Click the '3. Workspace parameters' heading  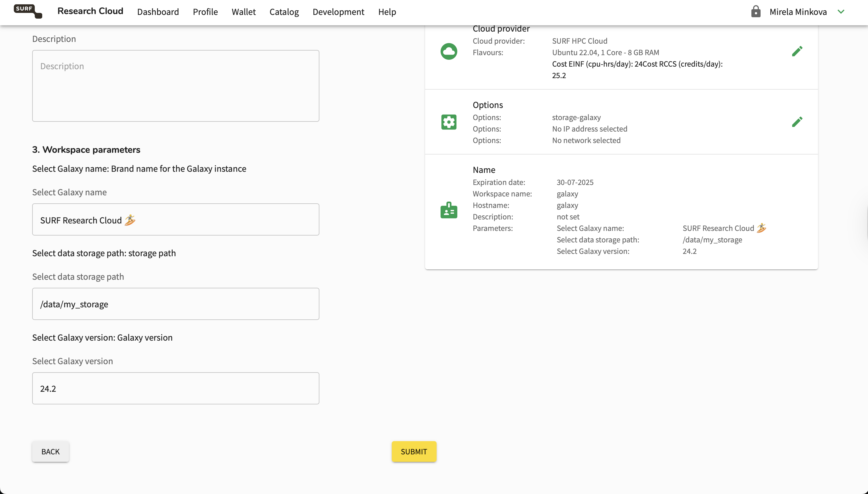point(86,150)
